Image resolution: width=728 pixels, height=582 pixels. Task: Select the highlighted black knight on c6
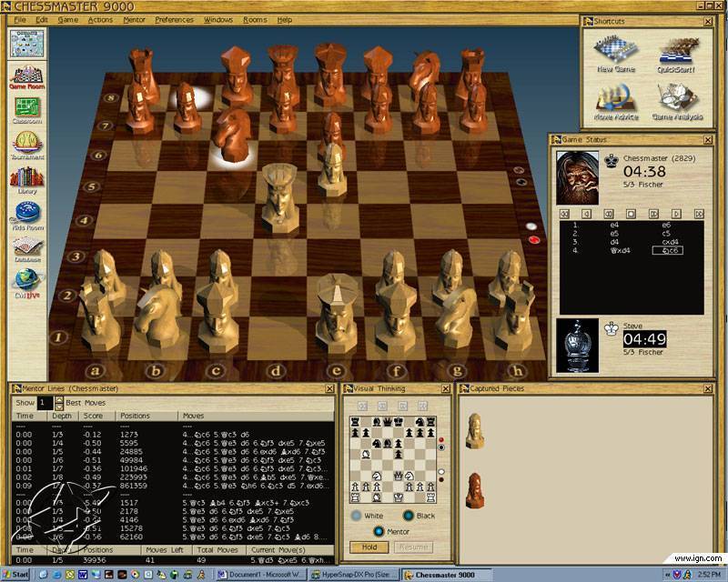(x=232, y=135)
